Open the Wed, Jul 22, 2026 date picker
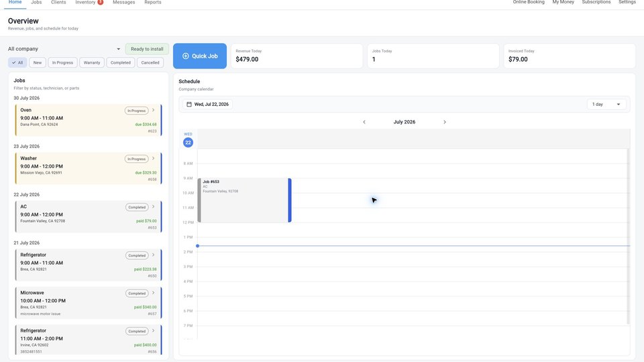 coord(207,105)
